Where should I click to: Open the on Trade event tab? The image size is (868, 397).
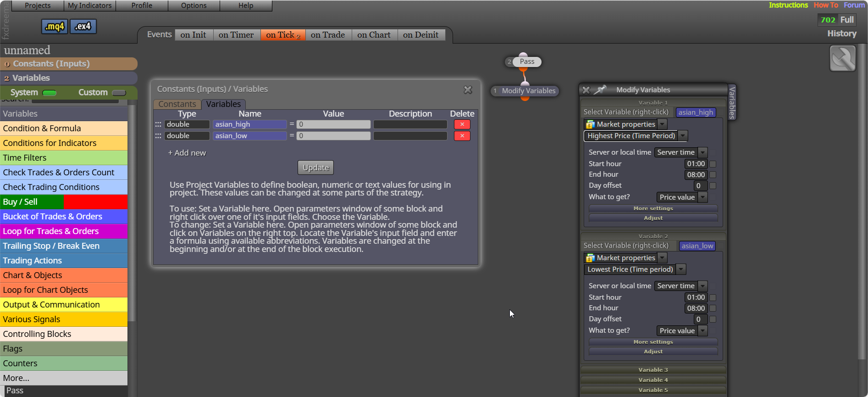tap(328, 35)
